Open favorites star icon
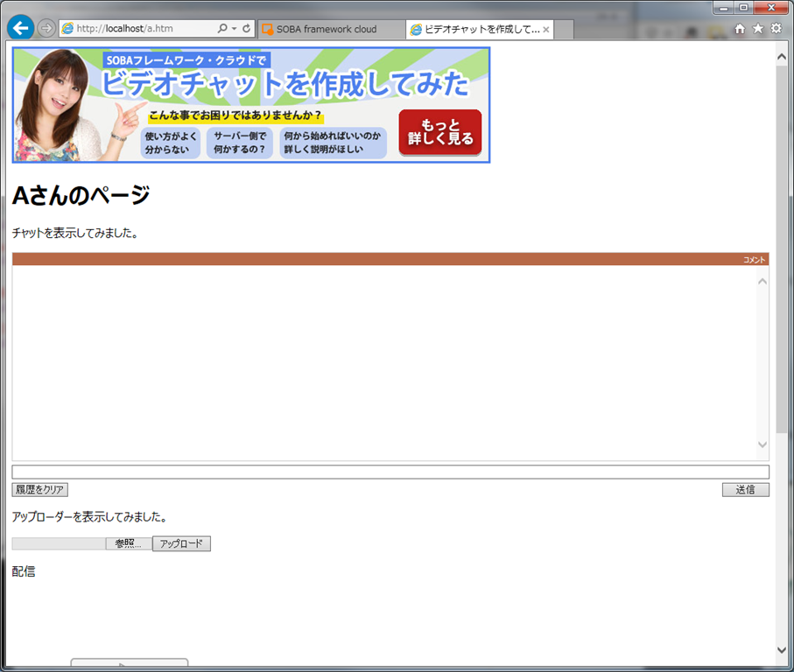This screenshot has width=794, height=672. [758, 28]
